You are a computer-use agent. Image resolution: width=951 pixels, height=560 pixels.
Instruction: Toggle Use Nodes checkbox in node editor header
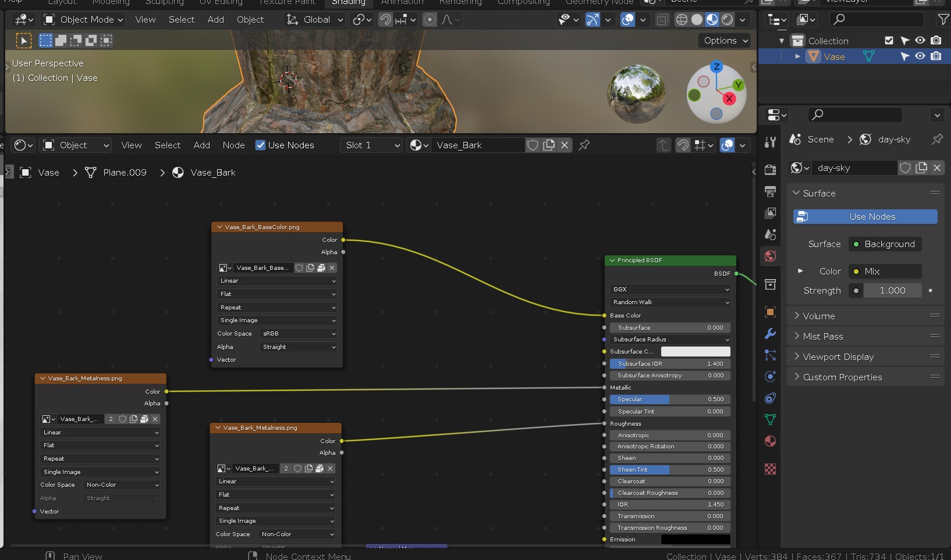pyautogui.click(x=261, y=145)
